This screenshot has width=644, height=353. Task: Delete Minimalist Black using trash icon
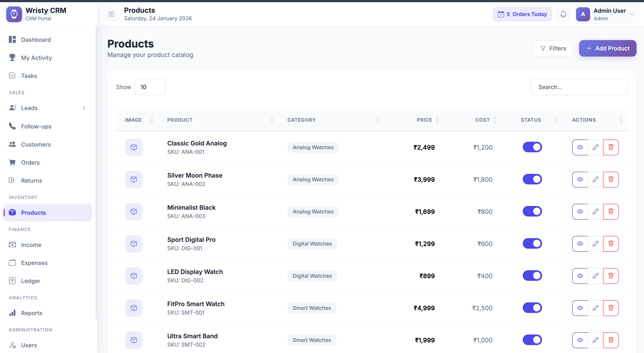coord(611,211)
